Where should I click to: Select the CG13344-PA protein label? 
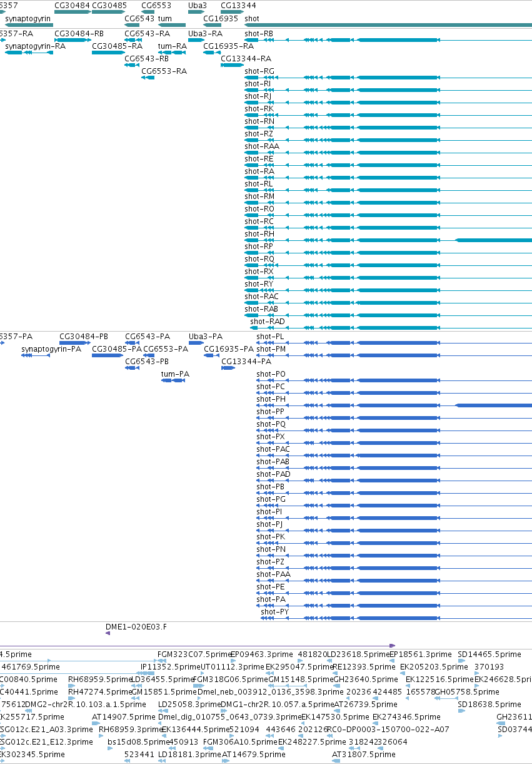[x=246, y=362]
